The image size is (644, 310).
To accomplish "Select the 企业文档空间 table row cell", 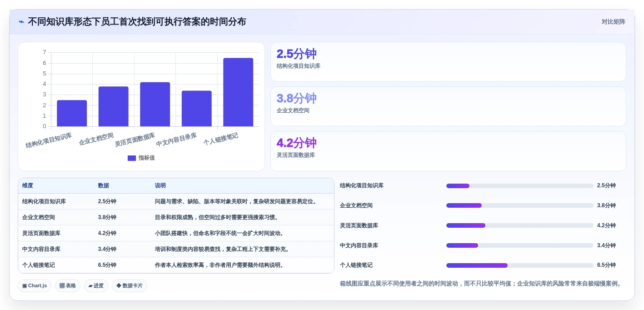I will pos(39,217).
